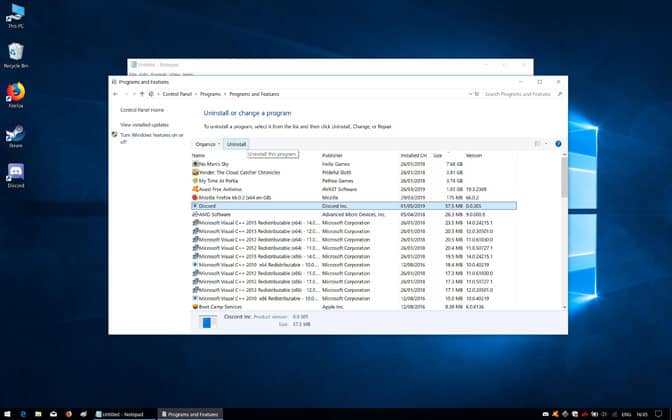The width and height of the screenshot is (672, 420).
Task: Click the Notepad window title bar behind
Action: [x=330, y=65]
